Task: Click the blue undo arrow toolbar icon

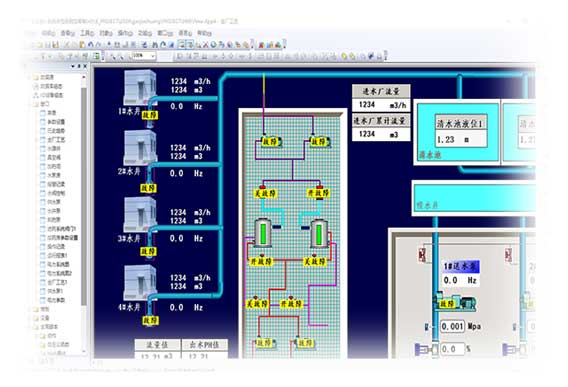Action: pos(90,45)
